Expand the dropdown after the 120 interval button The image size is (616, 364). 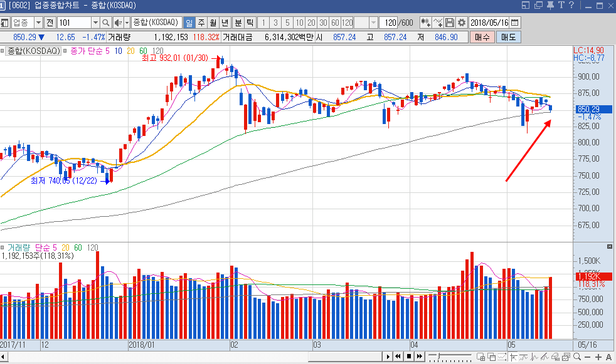point(374,23)
